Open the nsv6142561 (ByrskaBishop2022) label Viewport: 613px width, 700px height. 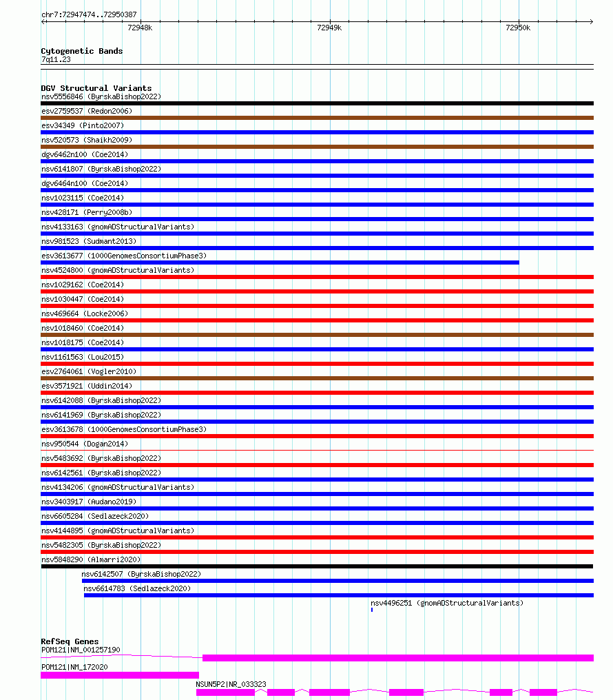click(x=101, y=473)
